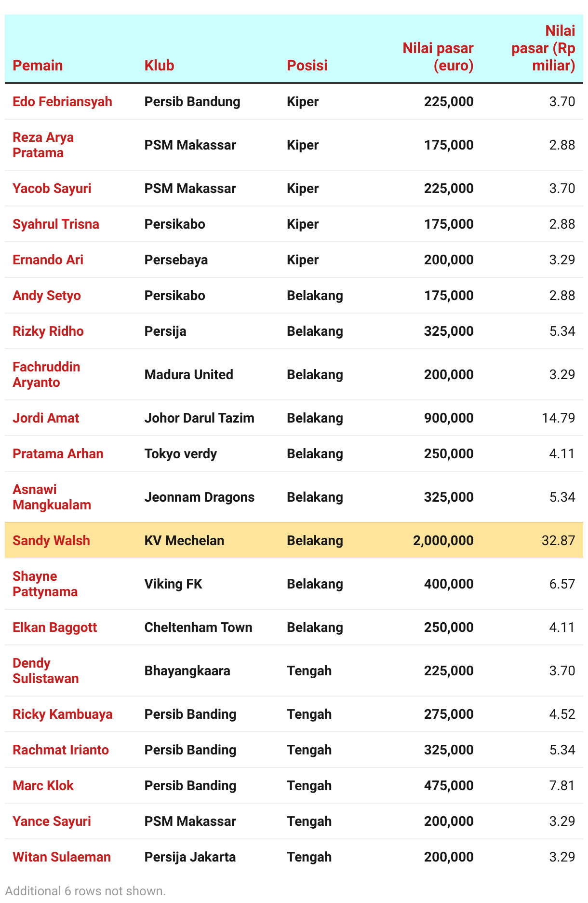Click the 2,000,000 euro value cell
The width and height of the screenshot is (588, 903).
(x=443, y=540)
